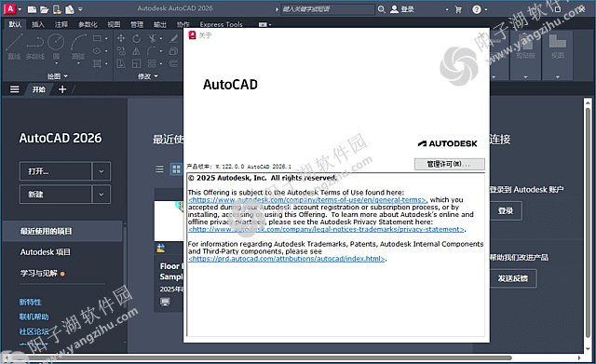Select the Fillet tool in modify panel
Screen dimensions: 596x364
tap(152, 51)
